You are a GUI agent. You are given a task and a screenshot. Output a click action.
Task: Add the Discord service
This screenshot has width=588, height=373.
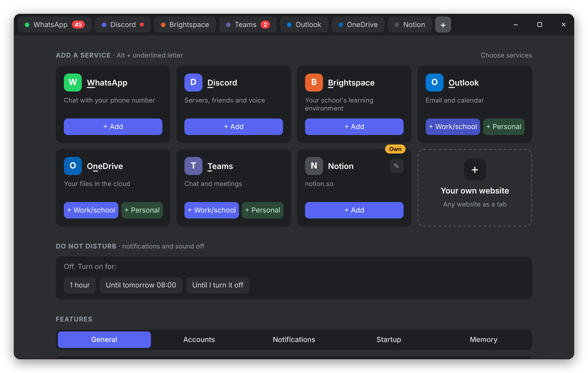click(x=234, y=127)
